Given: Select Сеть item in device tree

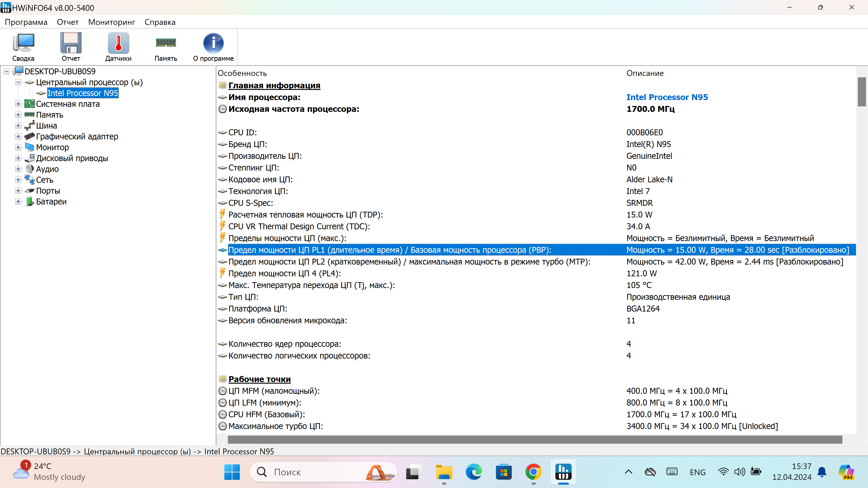Looking at the screenshot, I should point(45,180).
